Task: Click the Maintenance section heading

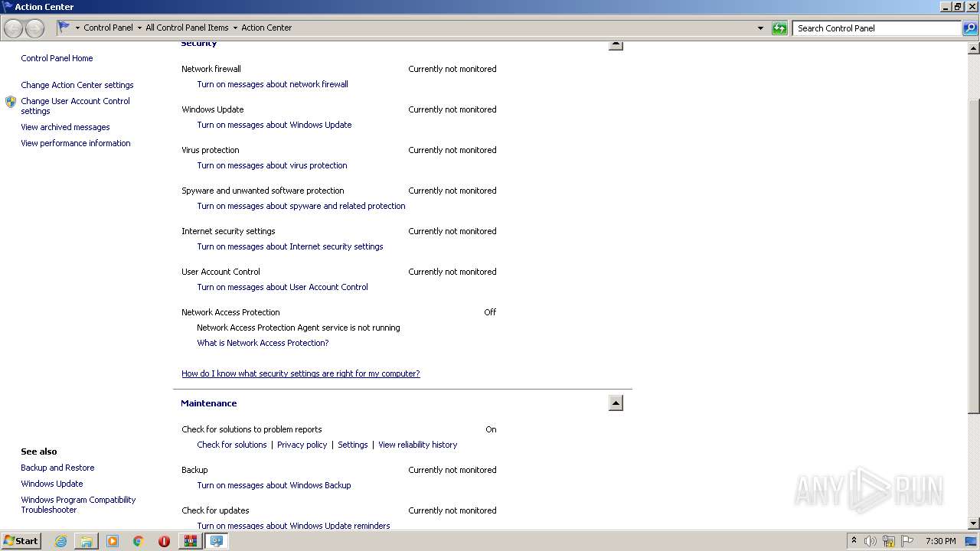Action: point(208,403)
